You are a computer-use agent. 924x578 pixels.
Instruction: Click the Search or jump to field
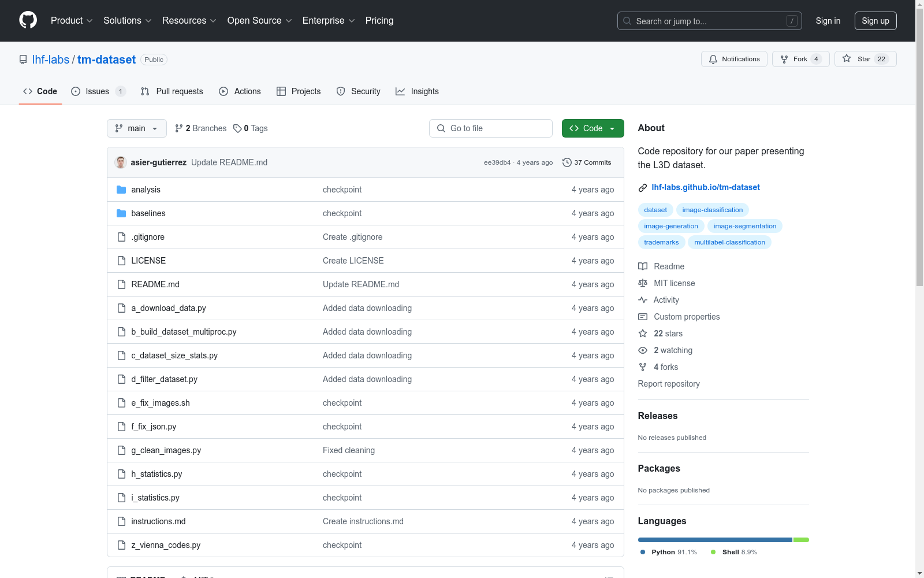(710, 21)
